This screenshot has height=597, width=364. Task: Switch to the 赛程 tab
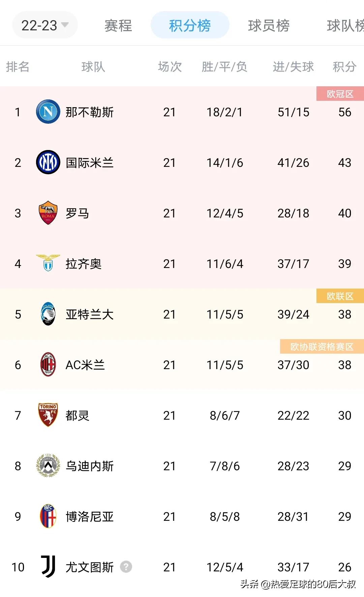118,26
